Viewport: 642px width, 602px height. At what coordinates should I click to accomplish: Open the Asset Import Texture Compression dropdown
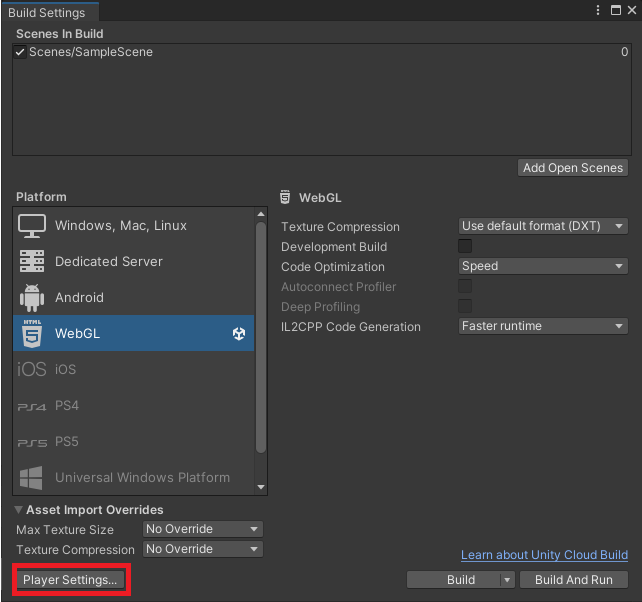(x=203, y=549)
